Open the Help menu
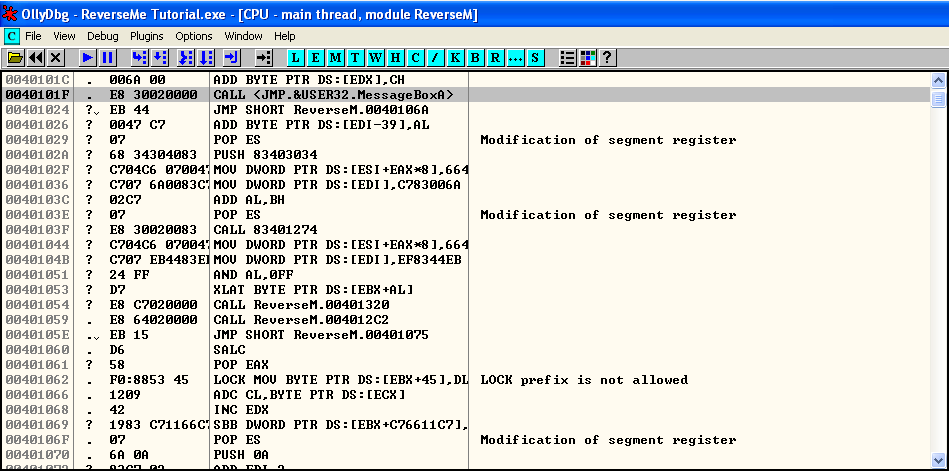949x471 pixels. click(284, 36)
